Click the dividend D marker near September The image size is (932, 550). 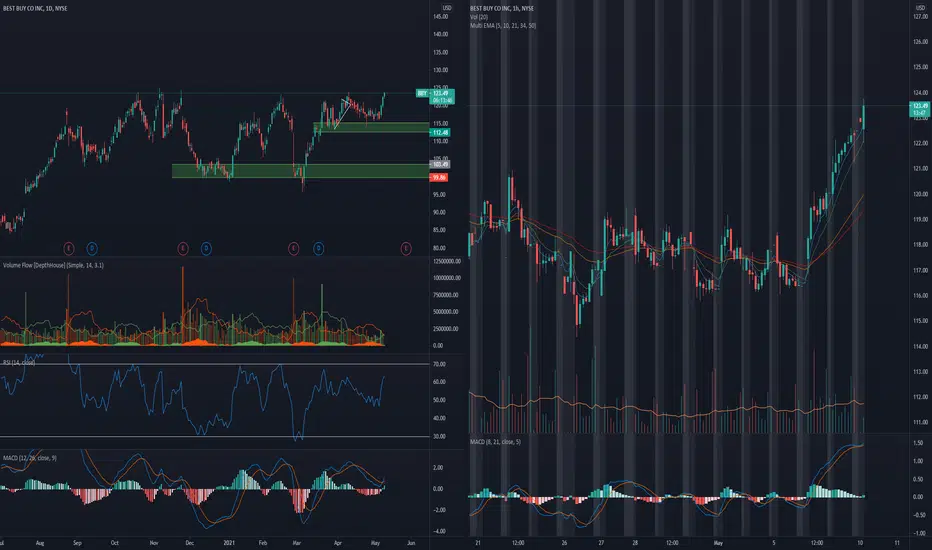pyautogui.click(x=92, y=248)
